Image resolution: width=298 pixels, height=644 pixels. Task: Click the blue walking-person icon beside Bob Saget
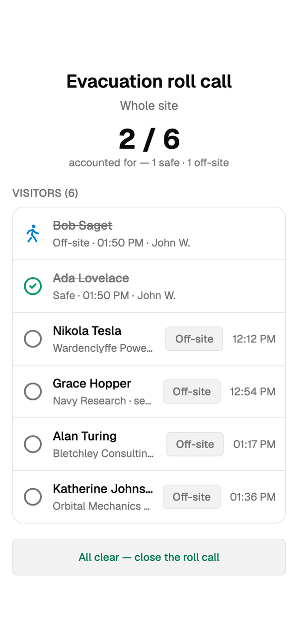(x=33, y=234)
